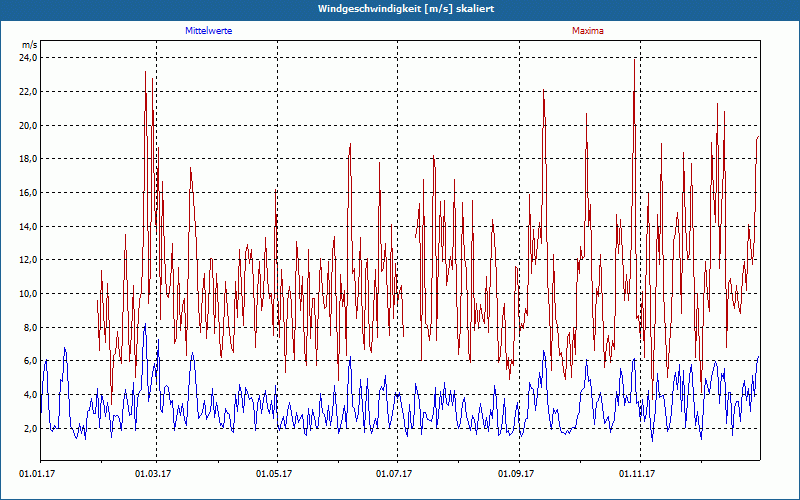Select the 16,0 y-axis label
The height and width of the screenshot is (500, 800).
[x=28, y=192]
